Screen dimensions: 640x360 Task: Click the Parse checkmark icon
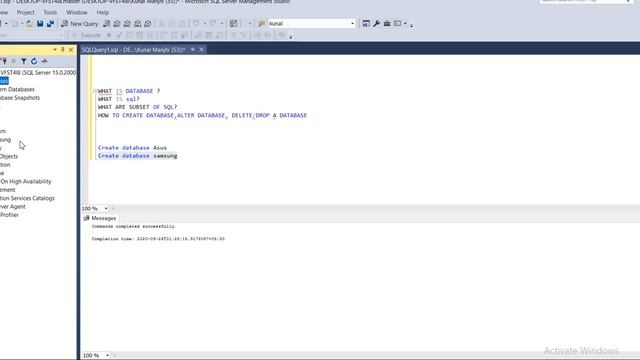119,36
